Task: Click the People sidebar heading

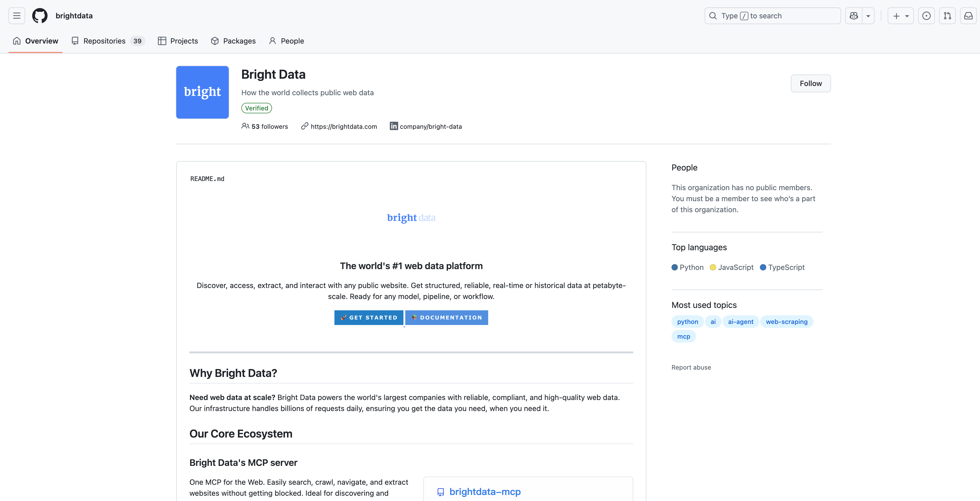Action: pyautogui.click(x=684, y=168)
